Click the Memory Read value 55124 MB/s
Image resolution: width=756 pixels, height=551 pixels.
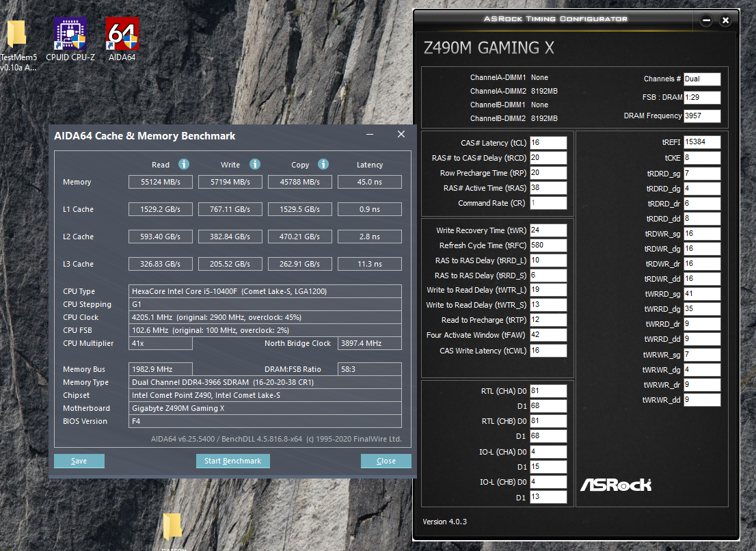161,182
